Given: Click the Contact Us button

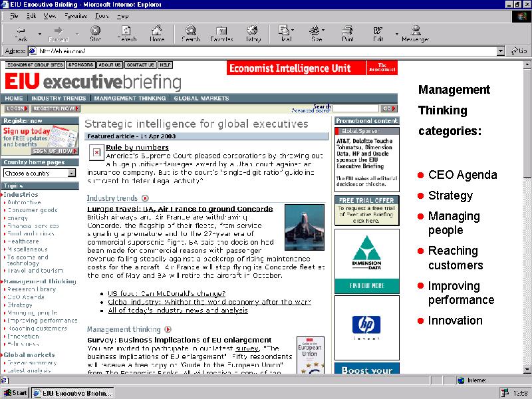Looking at the screenshot, I should tap(140, 65).
